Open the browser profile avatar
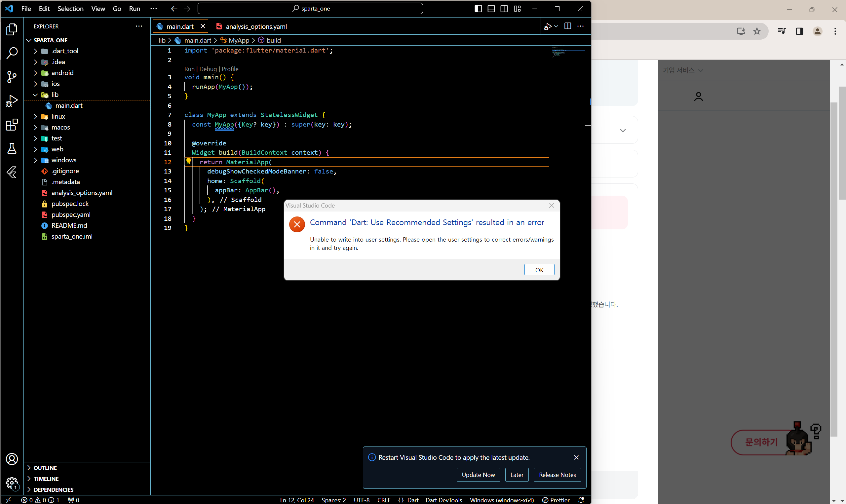This screenshot has height=504, width=846. pyautogui.click(x=818, y=31)
